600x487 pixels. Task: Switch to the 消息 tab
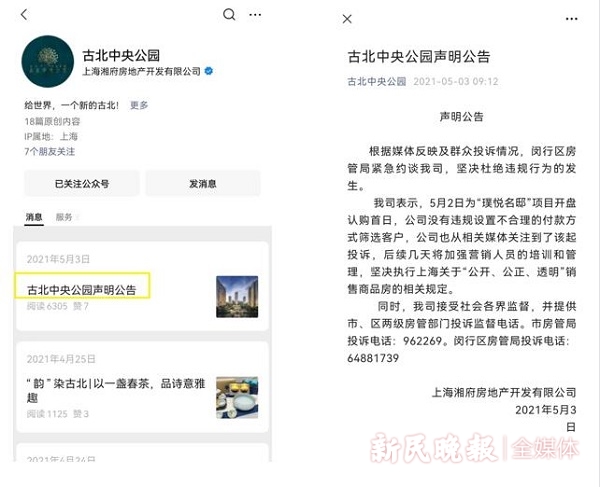[34, 217]
